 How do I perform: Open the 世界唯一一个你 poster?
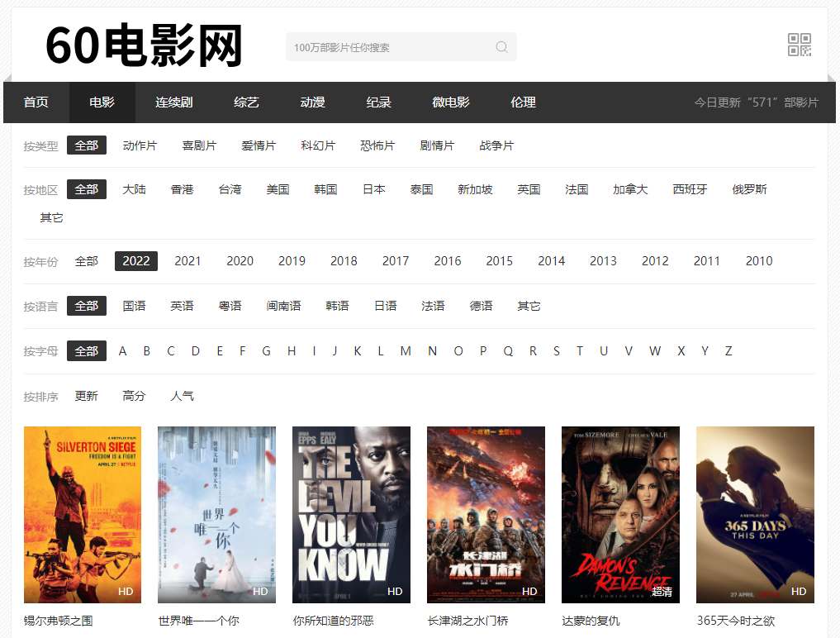coord(217,515)
